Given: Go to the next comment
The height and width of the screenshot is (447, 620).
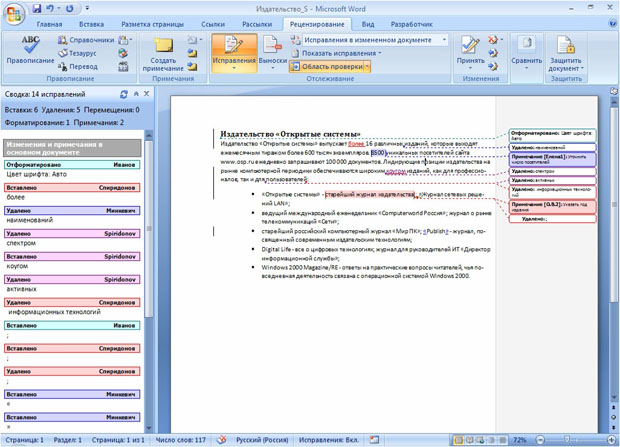Looking at the screenshot, I should 193,66.
